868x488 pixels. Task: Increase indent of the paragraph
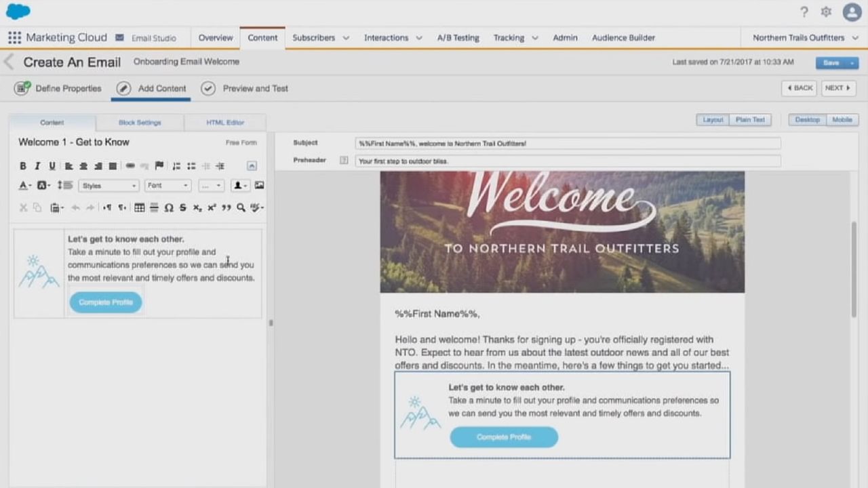(220, 166)
